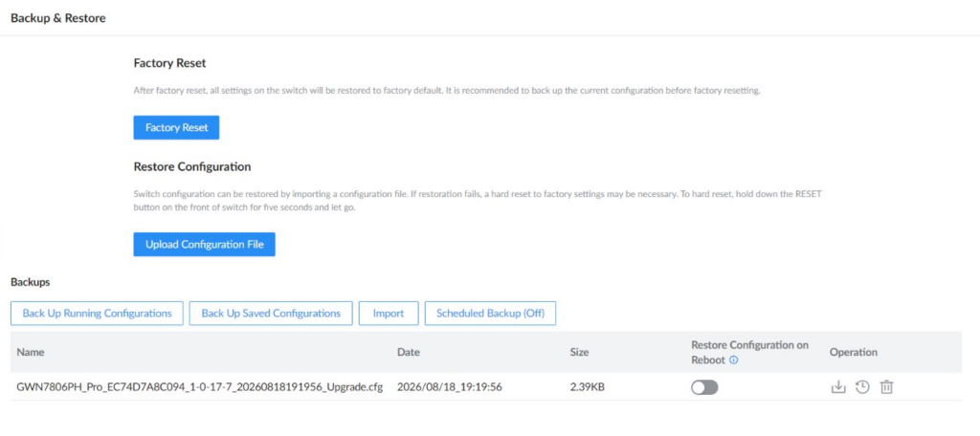Back Up Saved Configurations
Viewport: 980px width, 436px height.
(x=271, y=313)
